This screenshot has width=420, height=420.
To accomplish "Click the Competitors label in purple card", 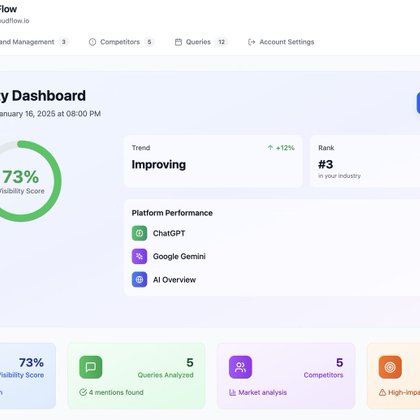I will 323,375.
